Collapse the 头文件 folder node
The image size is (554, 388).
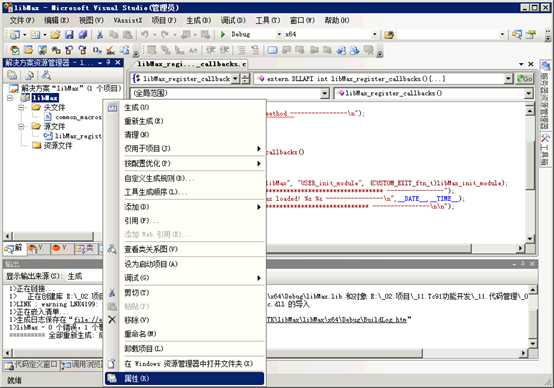(21, 107)
